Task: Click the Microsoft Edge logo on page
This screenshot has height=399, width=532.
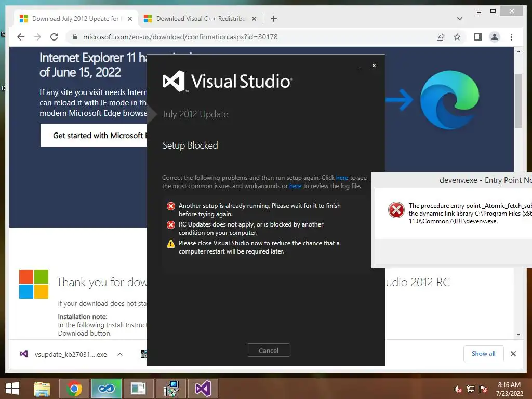Action: [x=449, y=100]
